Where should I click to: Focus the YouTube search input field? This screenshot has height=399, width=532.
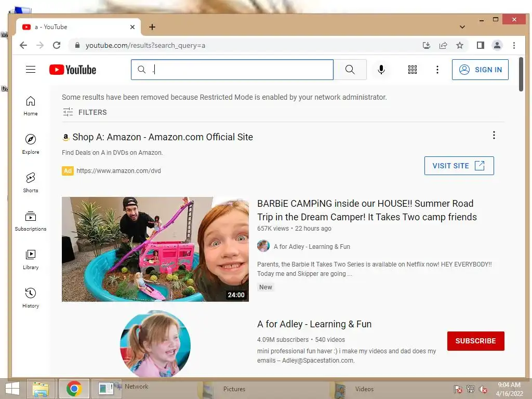pyautogui.click(x=232, y=70)
